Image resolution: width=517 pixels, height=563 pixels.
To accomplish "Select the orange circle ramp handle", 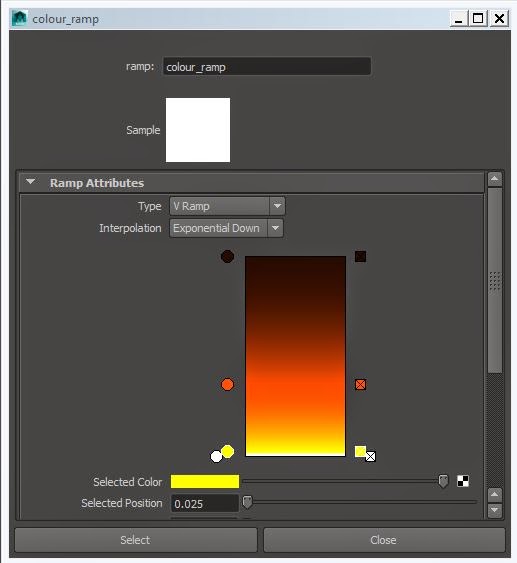I will click(227, 384).
